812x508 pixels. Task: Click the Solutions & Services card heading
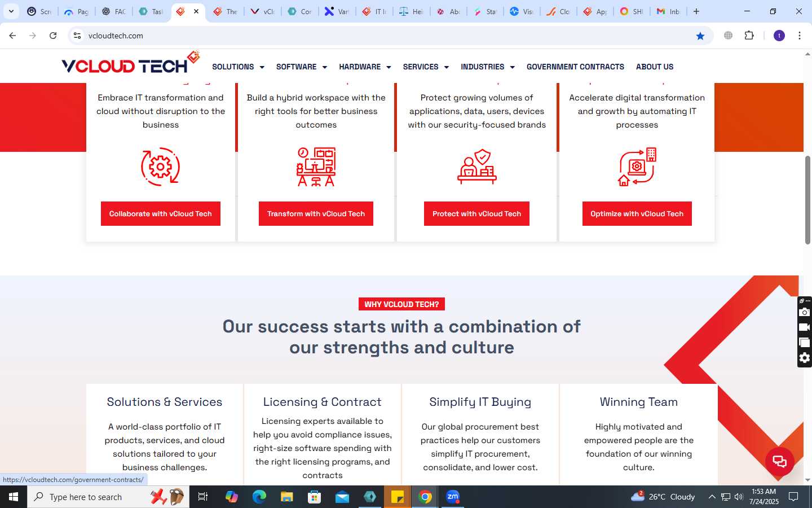[165, 402]
